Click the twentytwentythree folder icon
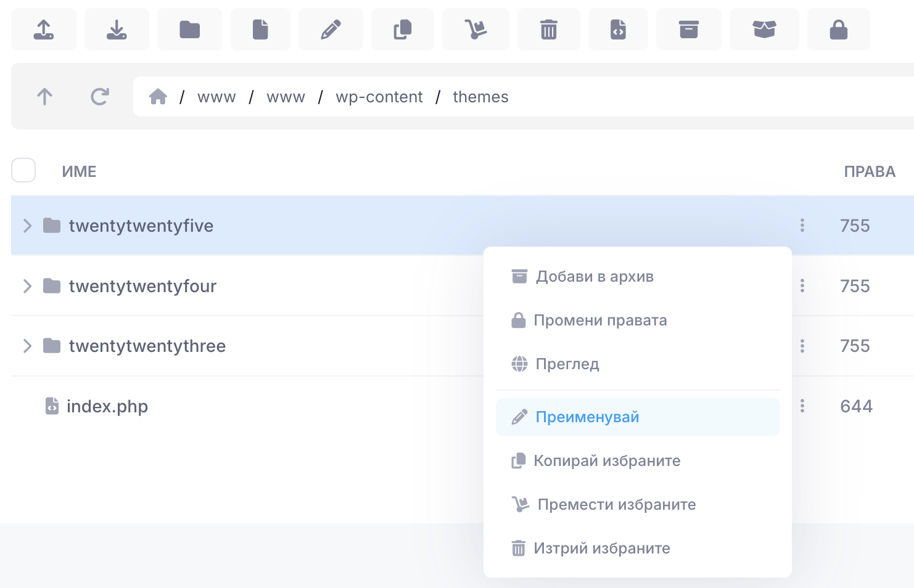 coord(52,346)
